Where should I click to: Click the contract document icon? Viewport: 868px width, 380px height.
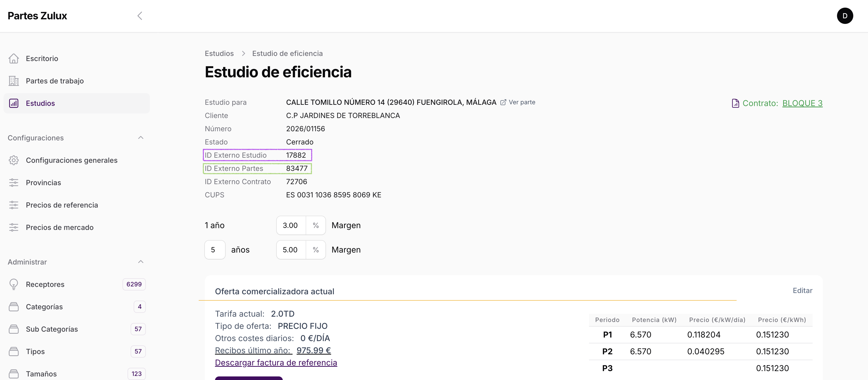(x=735, y=103)
